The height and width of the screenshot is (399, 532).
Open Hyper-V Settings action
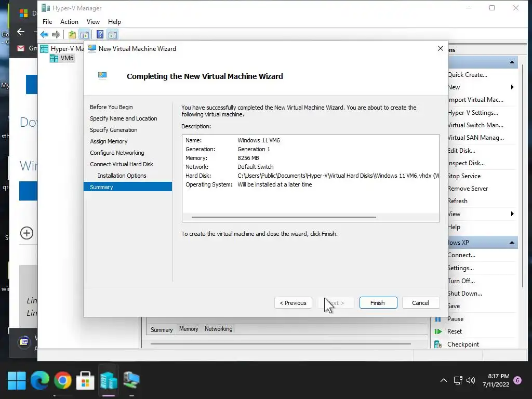pos(473,113)
